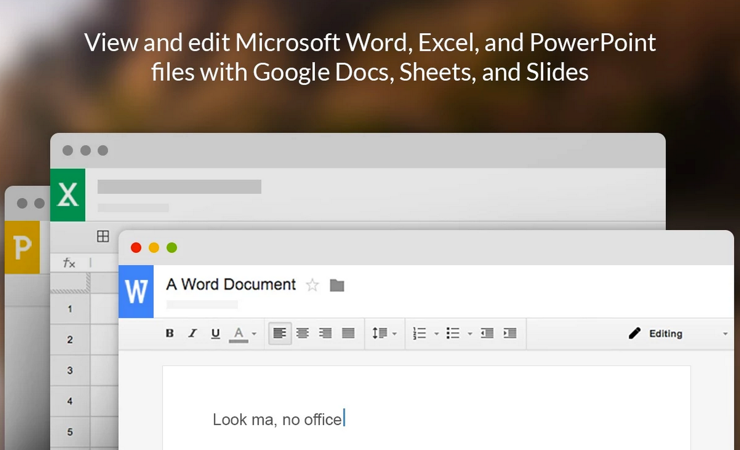The width and height of the screenshot is (740, 450).
Task: Increase the paragraph indent
Action: tap(510, 333)
